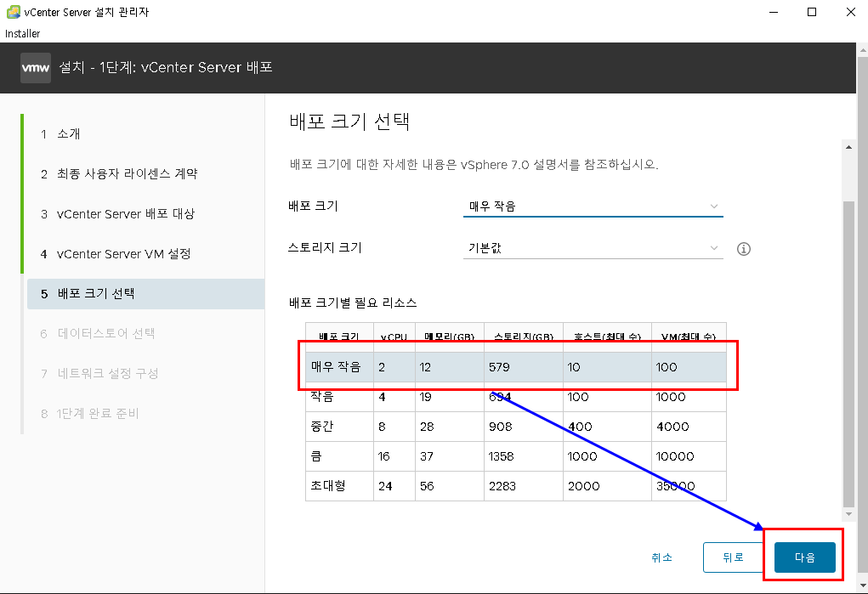Viewport: 868px width, 594px height.
Task: Click storage value 2283 in table
Action: click(x=502, y=486)
